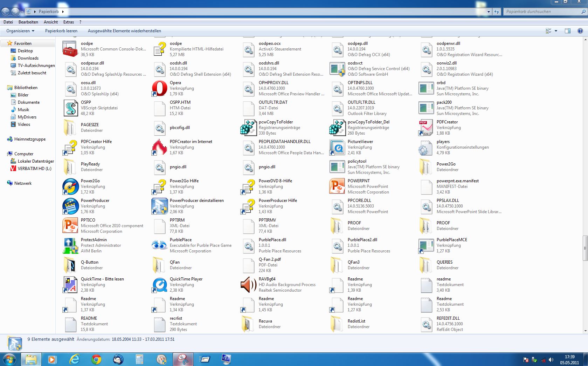Open Zuletzt besucht in the sidebar
The image size is (588, 366).
click(32, 73)
